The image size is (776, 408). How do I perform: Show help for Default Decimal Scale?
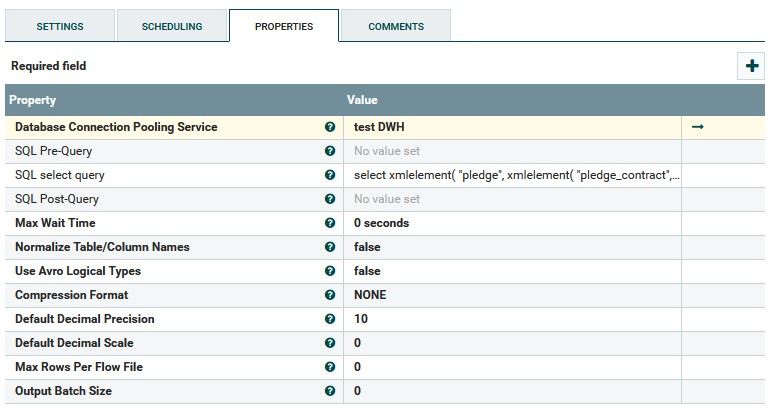click(330, 343)
